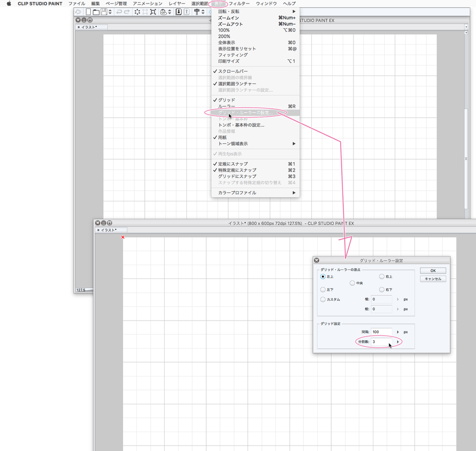
Task: Click the snap ruler hammer-shaped icon
Action: tap(197, 12)
